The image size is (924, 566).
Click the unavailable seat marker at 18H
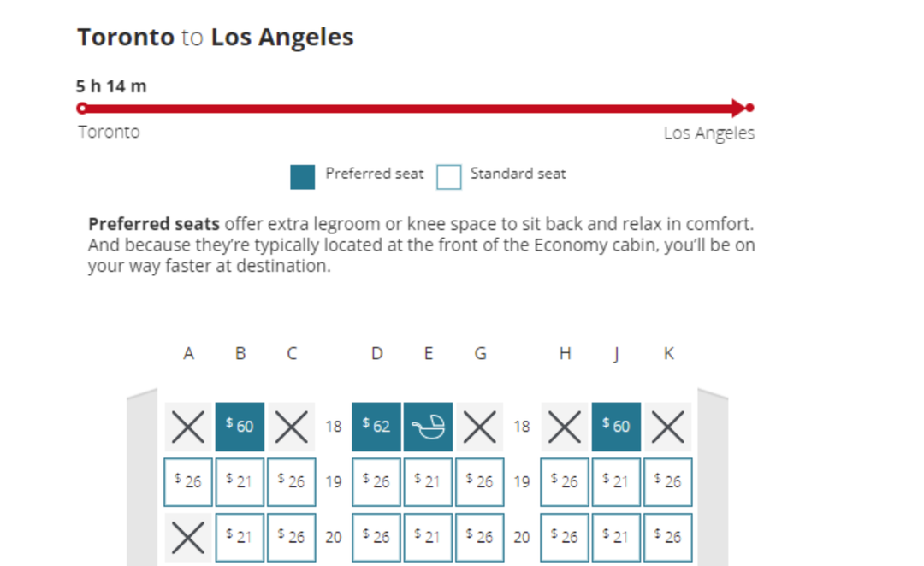point(564,426)
